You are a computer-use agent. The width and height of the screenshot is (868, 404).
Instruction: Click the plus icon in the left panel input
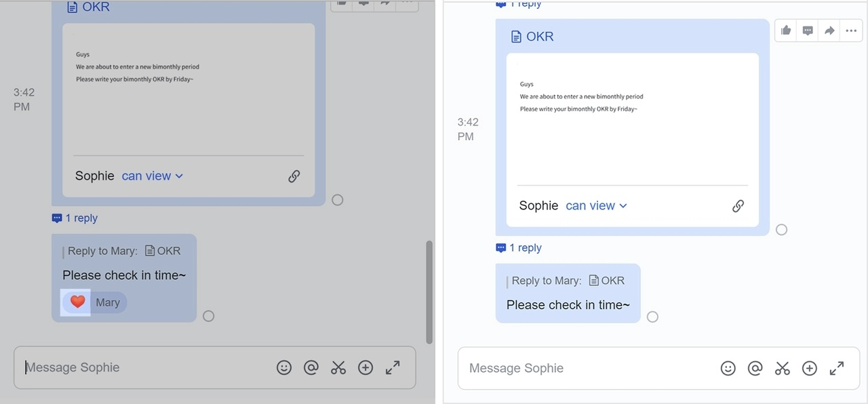(366, 367)
